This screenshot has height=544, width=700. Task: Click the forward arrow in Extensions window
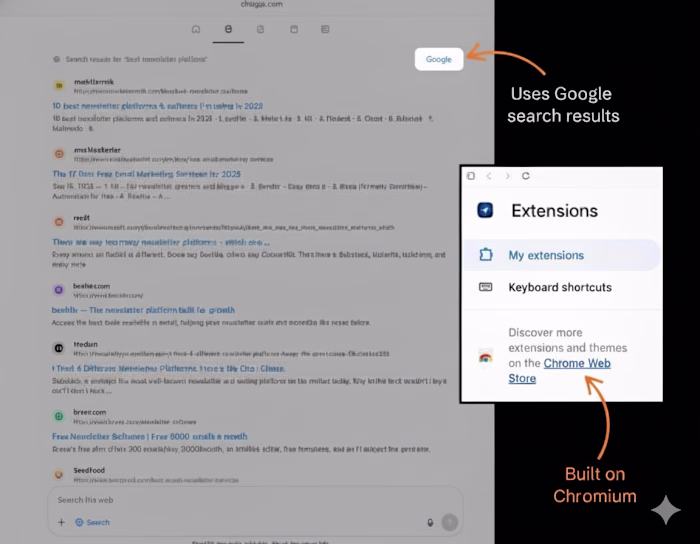click(508, 176)
